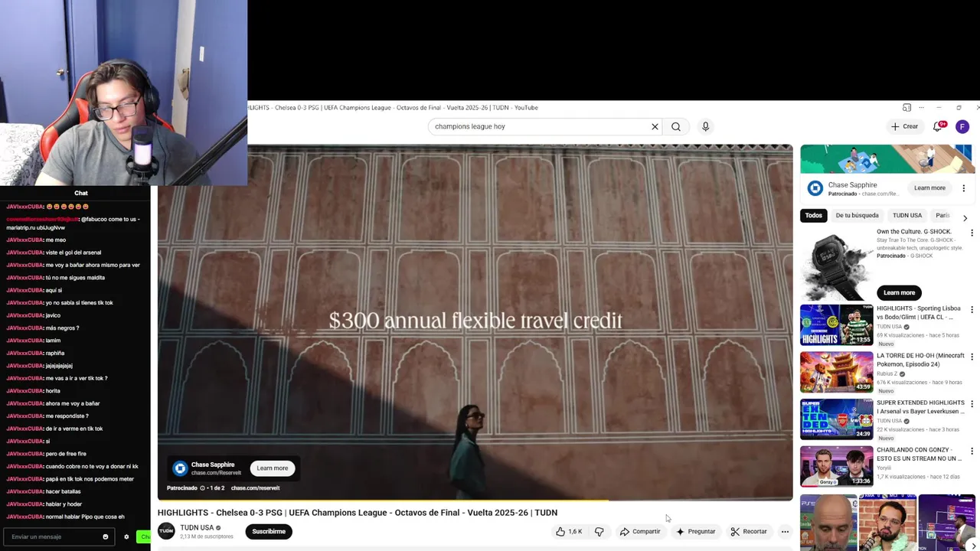Like the video with the thumbs up
The image size is (980, 551).
(x=569, y=532)
